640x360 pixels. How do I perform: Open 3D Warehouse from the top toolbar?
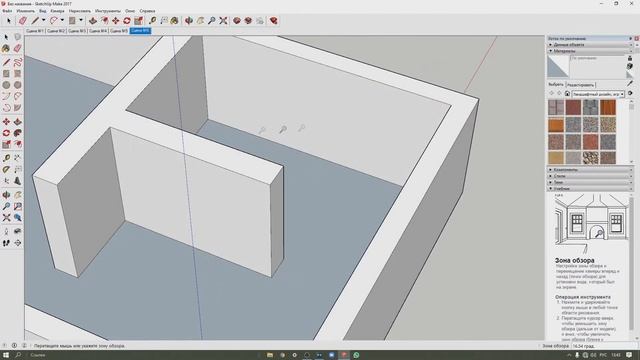click(237, 20)
